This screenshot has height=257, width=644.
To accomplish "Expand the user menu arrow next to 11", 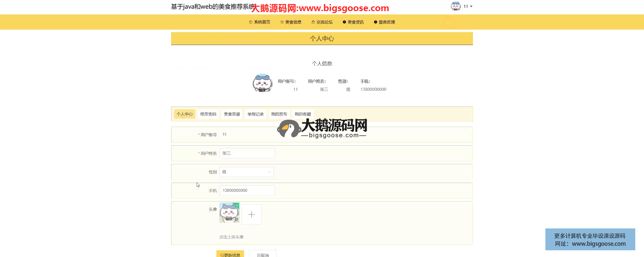I will [x=471, y=6].
